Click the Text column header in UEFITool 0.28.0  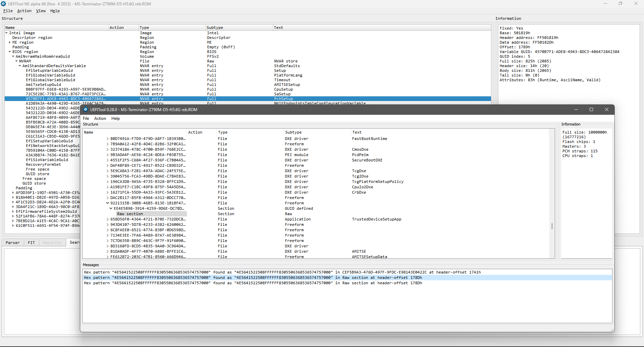click(450, 132)
